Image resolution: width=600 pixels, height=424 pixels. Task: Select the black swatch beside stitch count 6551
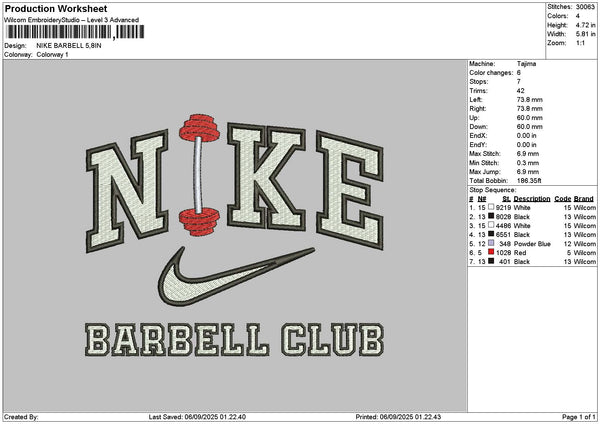[491, 234]
